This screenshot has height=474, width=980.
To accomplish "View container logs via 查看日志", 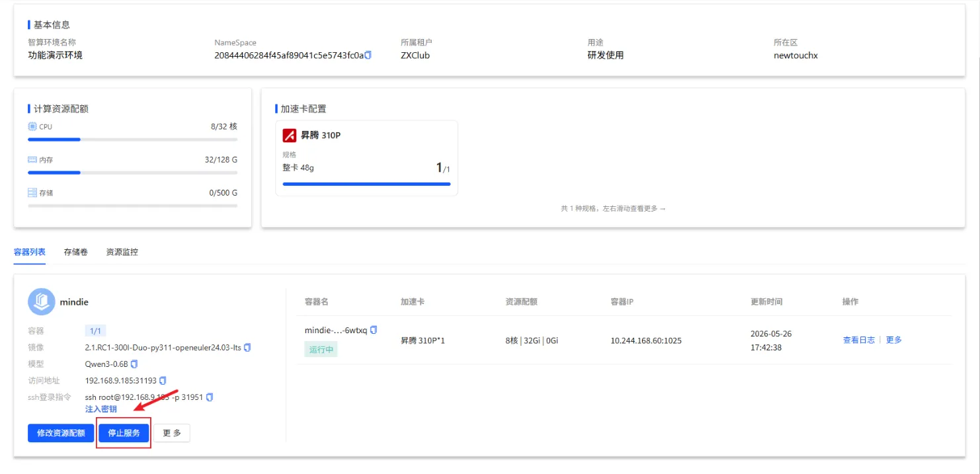I will click(858, 340).
